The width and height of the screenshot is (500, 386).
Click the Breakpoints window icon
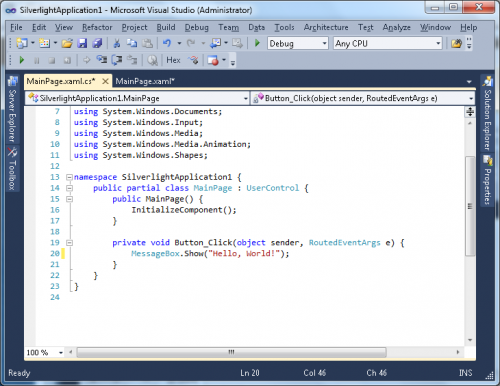pyautogui.click(x=213, y=60)
